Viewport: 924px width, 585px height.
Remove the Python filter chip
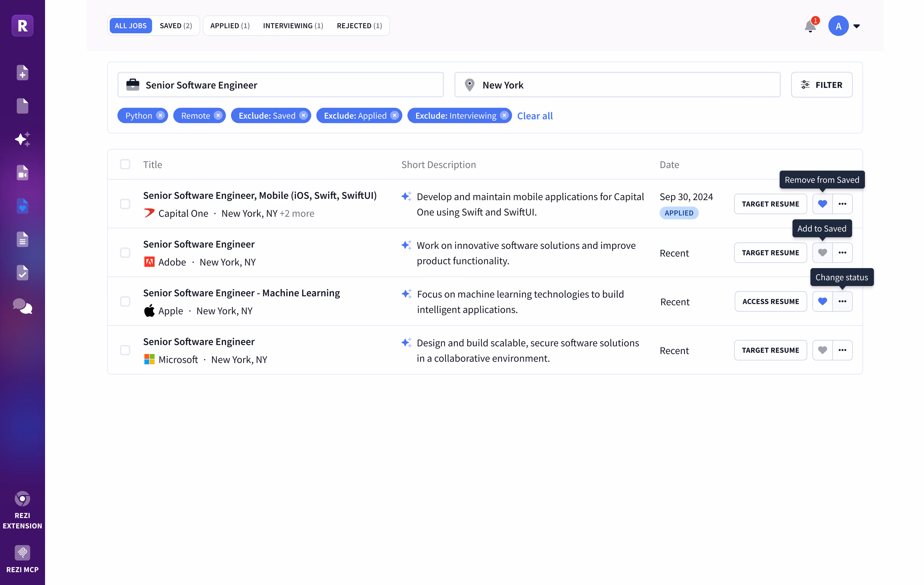click(160, 115)
